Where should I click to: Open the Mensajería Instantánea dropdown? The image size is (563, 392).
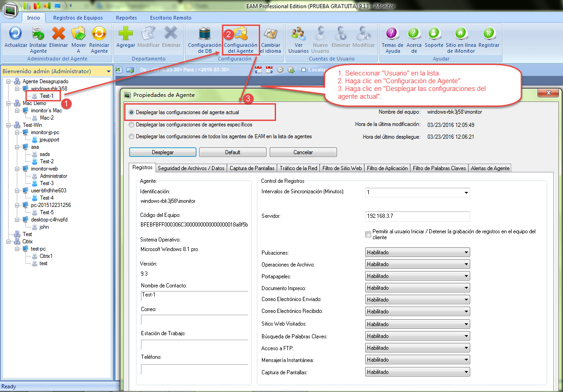tap(417, 360)
